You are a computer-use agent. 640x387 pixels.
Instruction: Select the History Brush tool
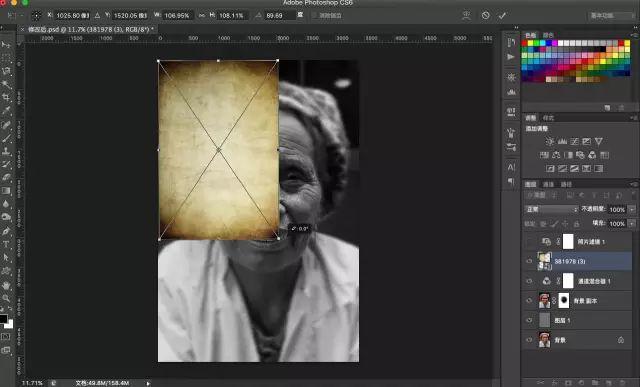6,164
